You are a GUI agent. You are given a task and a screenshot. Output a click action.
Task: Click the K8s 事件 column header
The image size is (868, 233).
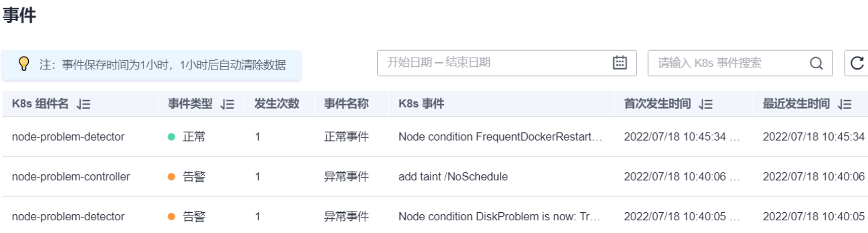pyautogui.click(x=421, y=104)
